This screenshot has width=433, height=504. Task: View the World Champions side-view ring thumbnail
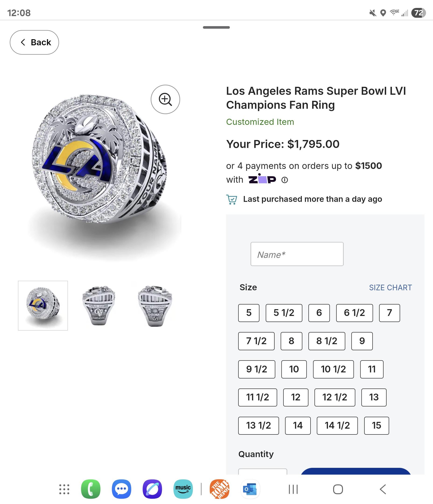coord(155,305)
